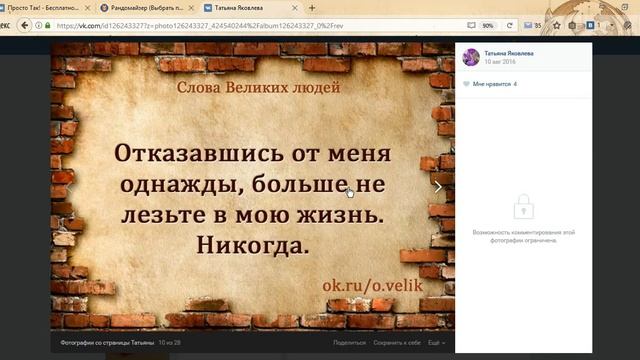Screen dimensions: 640x360
Task: Open the blue VK extension icon
Action: tap(590, 25)
